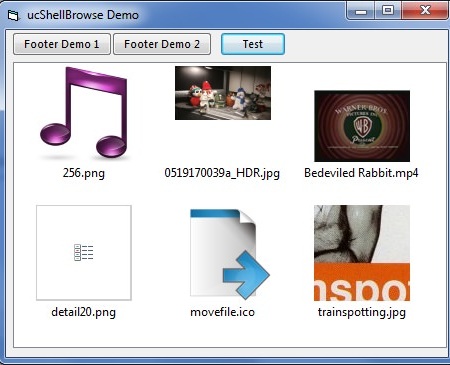Click the 0519170039a_HDR.jpg file name
450x365 pixels.
[x=222, y=173]
